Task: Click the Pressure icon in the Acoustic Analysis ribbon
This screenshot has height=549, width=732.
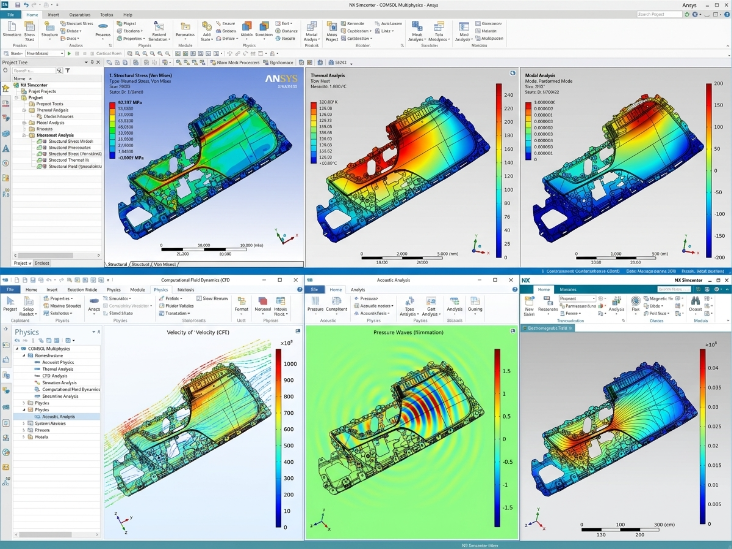Action: (x=316, y=301)
